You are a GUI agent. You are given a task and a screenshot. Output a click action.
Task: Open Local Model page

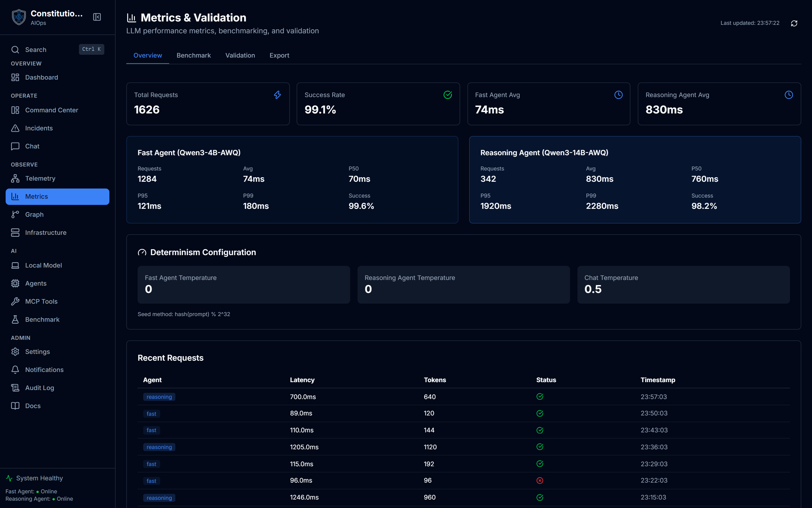pos(58,265)
